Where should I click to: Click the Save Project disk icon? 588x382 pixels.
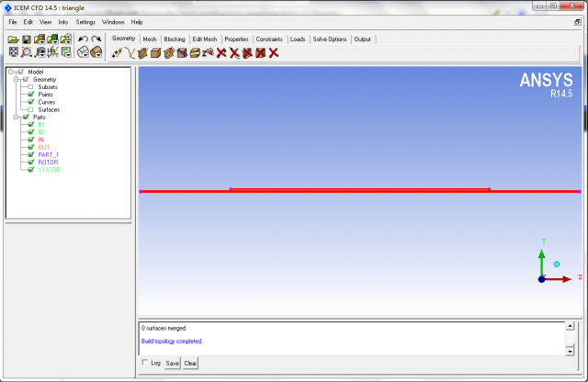pyautogui.click(x=27, y=39)
